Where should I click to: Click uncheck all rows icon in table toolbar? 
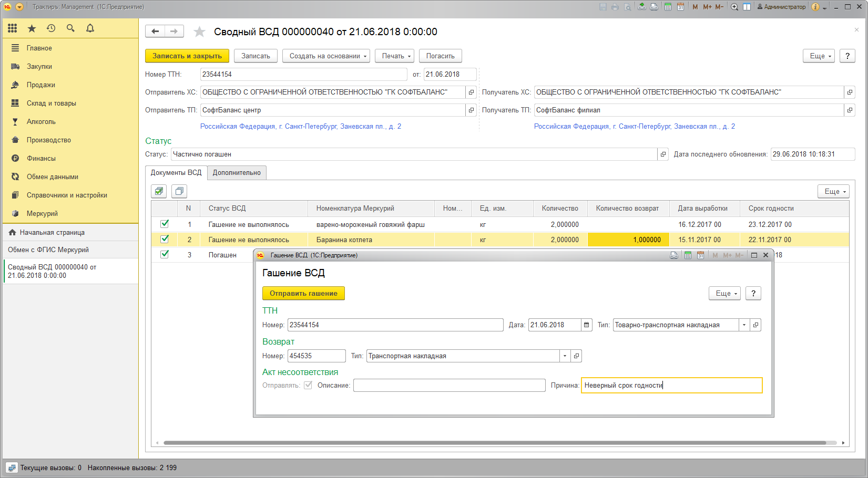179,191
